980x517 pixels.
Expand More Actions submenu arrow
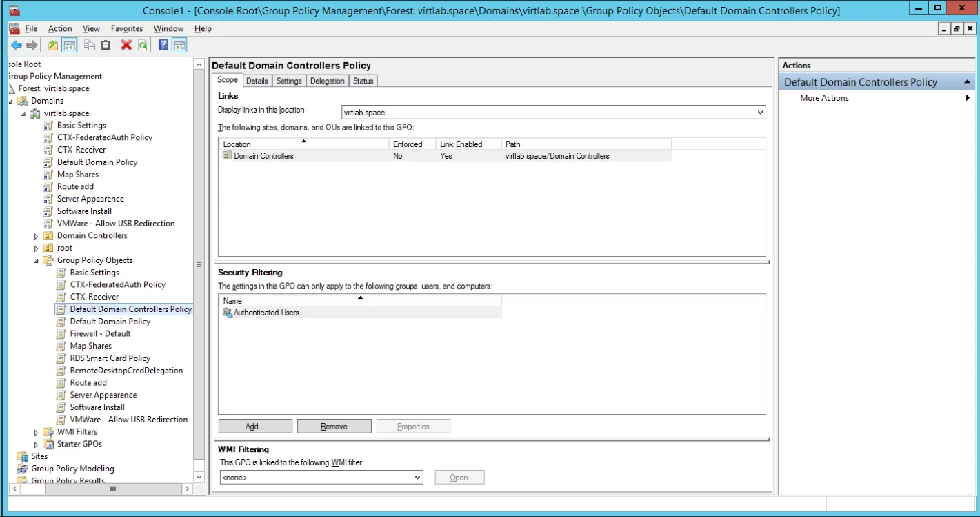tap(968, 98)
